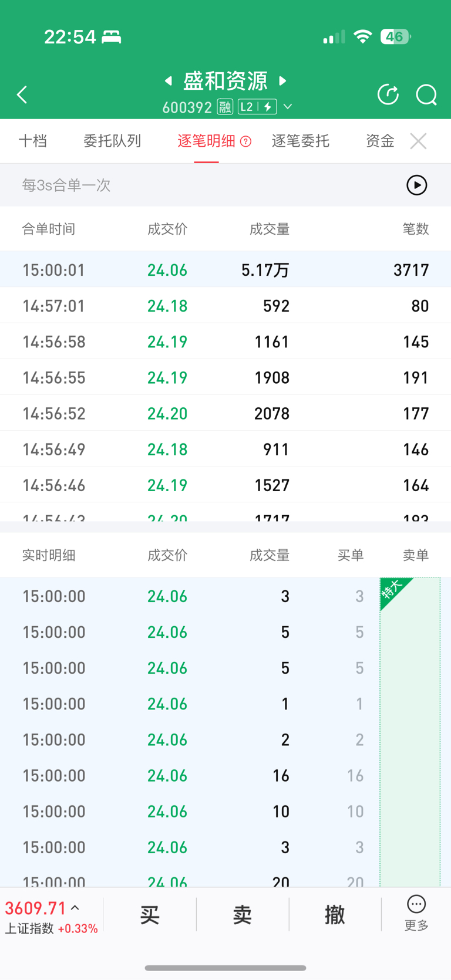Tap the 实时明细 column header

(49, 555)
